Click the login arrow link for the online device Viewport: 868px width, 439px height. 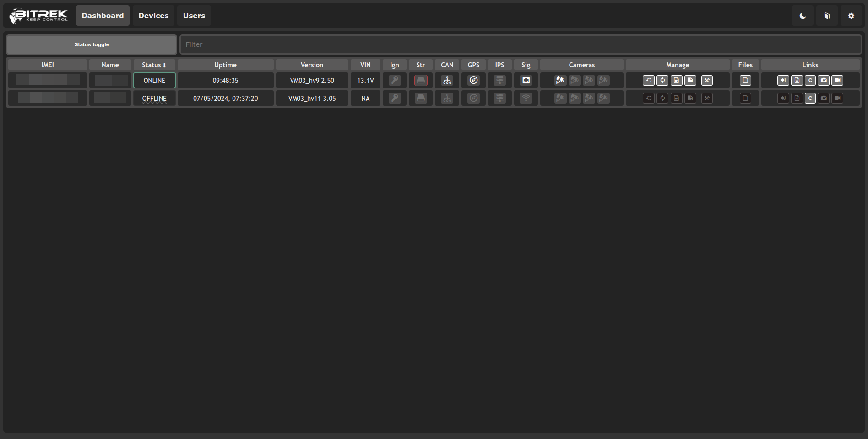783,81
